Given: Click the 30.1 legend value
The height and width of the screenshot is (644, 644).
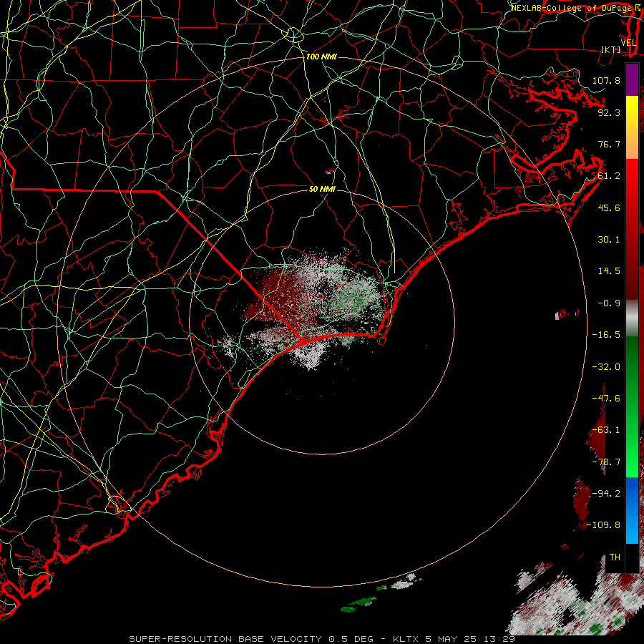Looking at the screenshot, I should [x=609, y=240].
